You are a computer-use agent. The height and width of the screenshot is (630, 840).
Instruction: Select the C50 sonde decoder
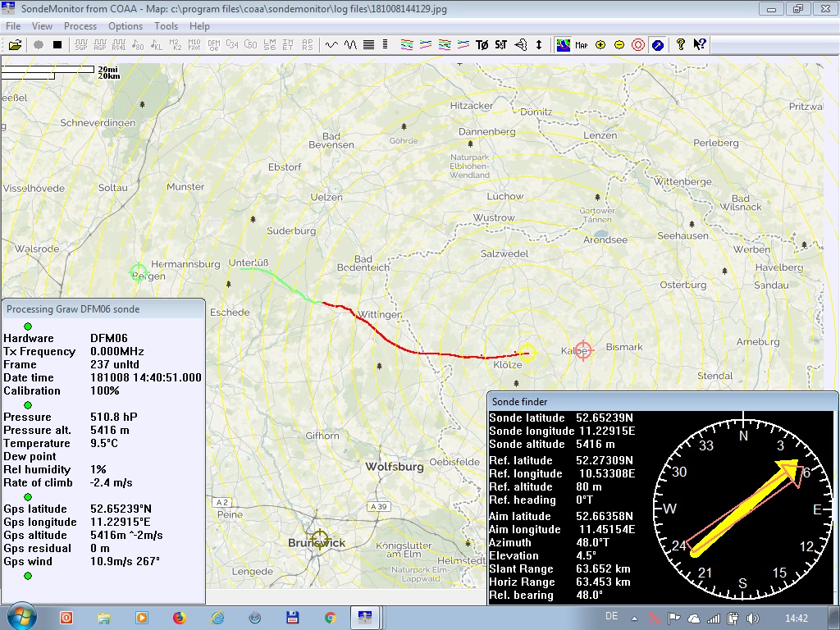point(251,45)
